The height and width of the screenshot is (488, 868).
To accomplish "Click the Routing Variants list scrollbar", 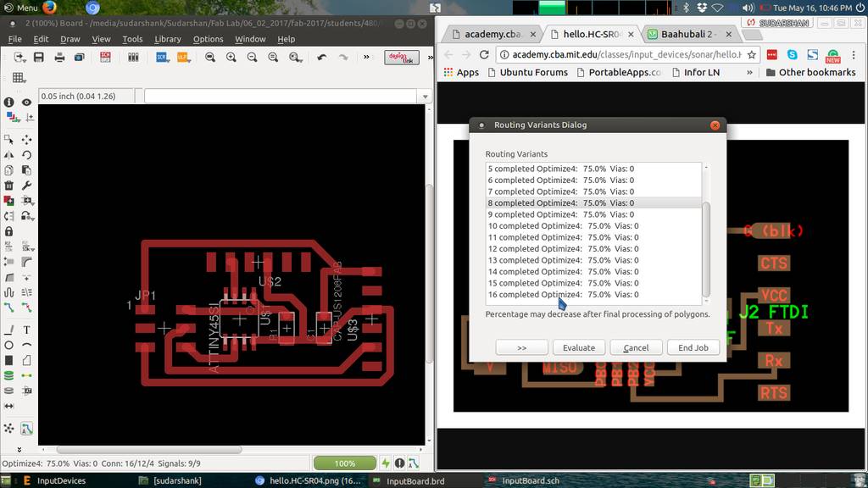I will tap(706, 249).
